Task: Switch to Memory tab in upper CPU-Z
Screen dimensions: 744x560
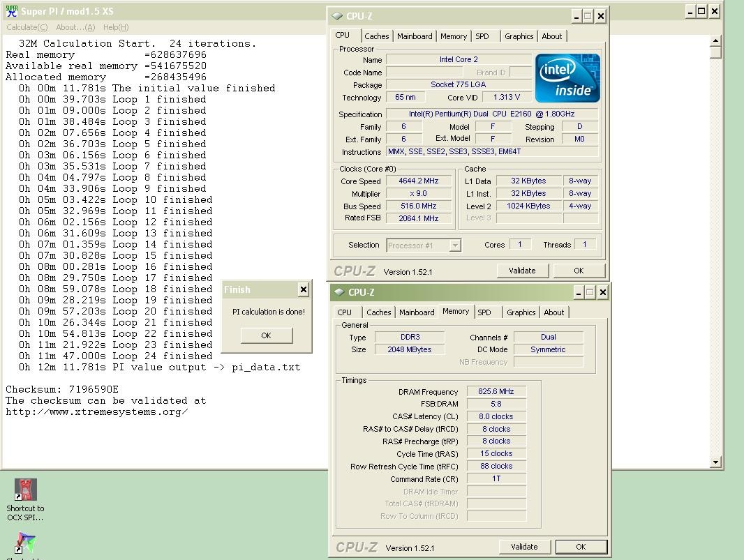Action: (x=454, y=36)
